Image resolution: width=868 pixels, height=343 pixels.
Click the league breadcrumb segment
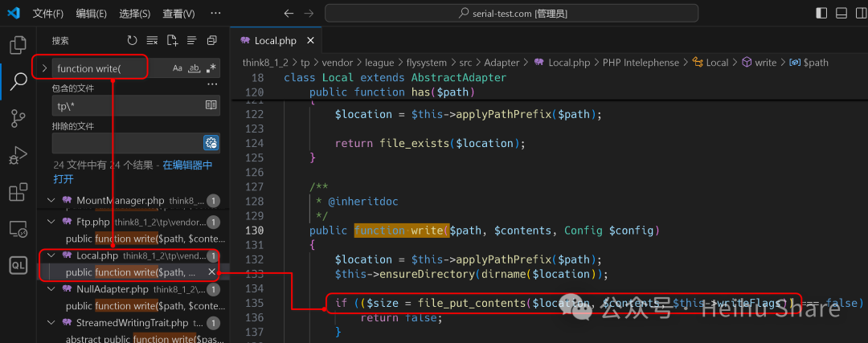[379, 63]
